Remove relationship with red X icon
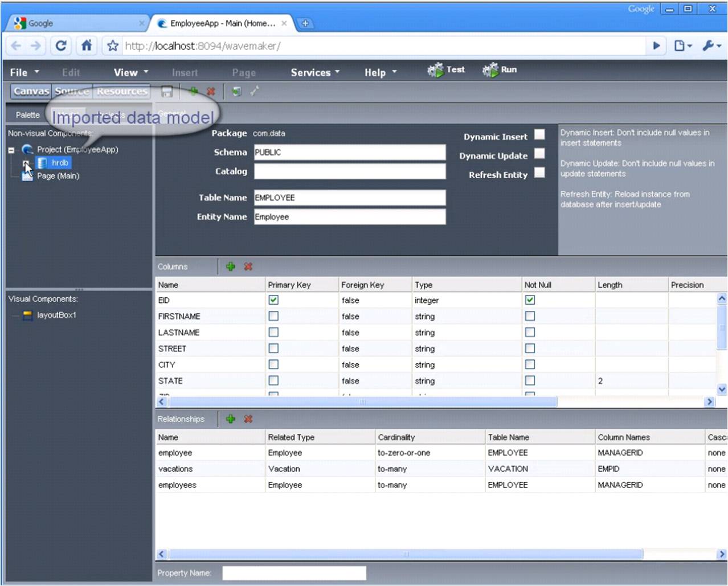728x586 pixels. pos(248,419)
